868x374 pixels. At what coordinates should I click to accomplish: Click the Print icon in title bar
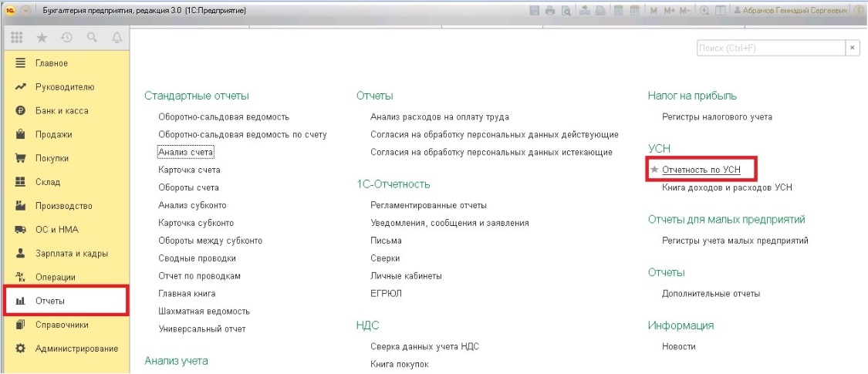[x=549, y=11]
